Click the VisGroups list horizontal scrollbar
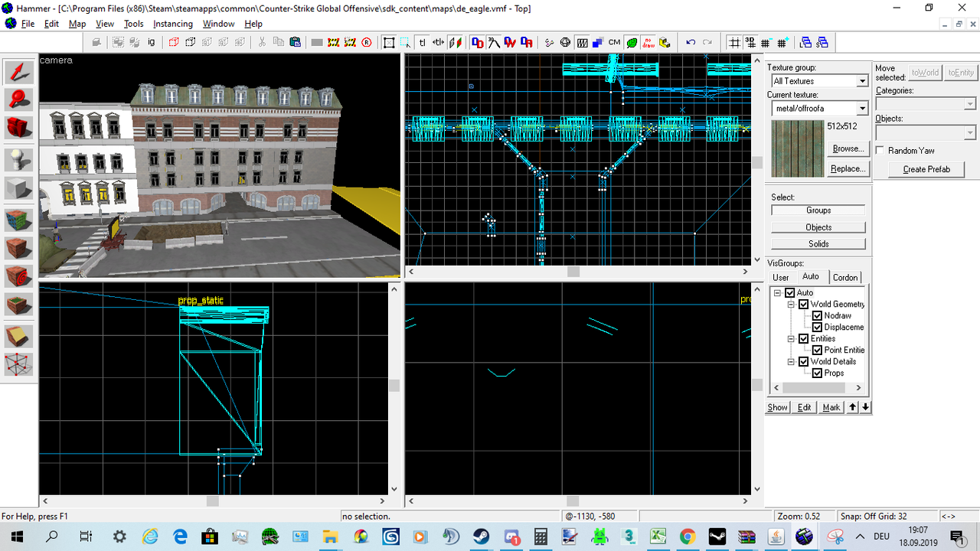 click(x=818, y=388)
